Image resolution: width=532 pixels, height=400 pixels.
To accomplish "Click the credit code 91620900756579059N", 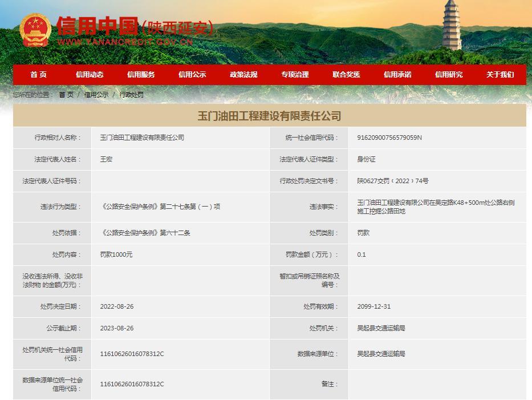I will (x=389, y=138).
